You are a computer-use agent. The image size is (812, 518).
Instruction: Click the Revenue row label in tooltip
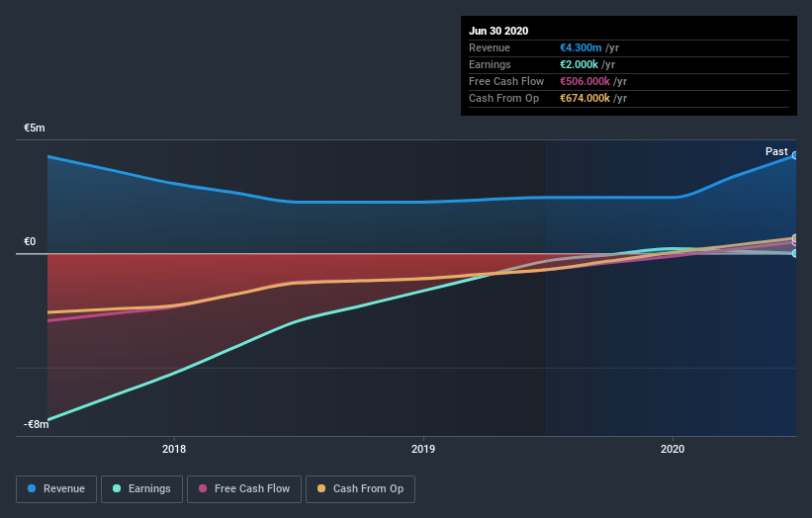pos(490,47)
